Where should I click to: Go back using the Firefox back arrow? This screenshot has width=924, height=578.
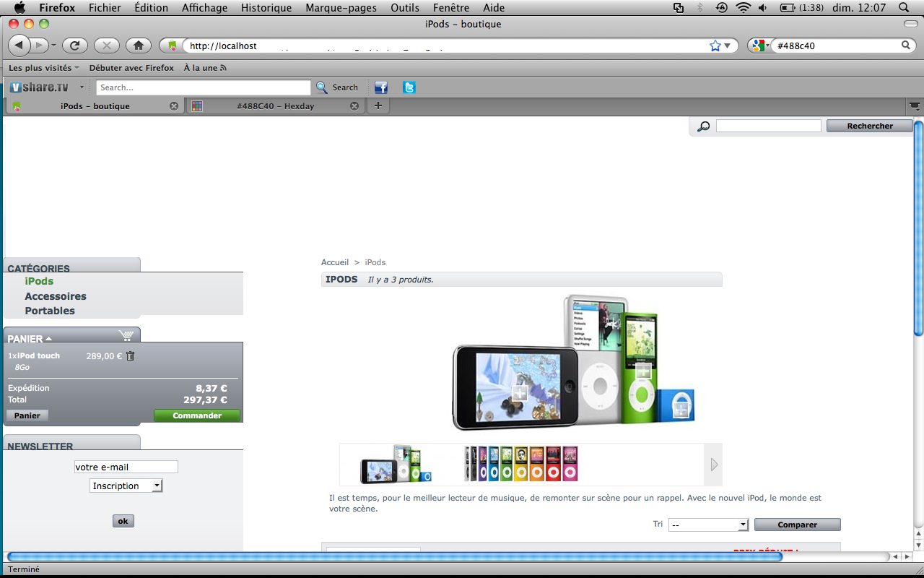tap(18, 46)
